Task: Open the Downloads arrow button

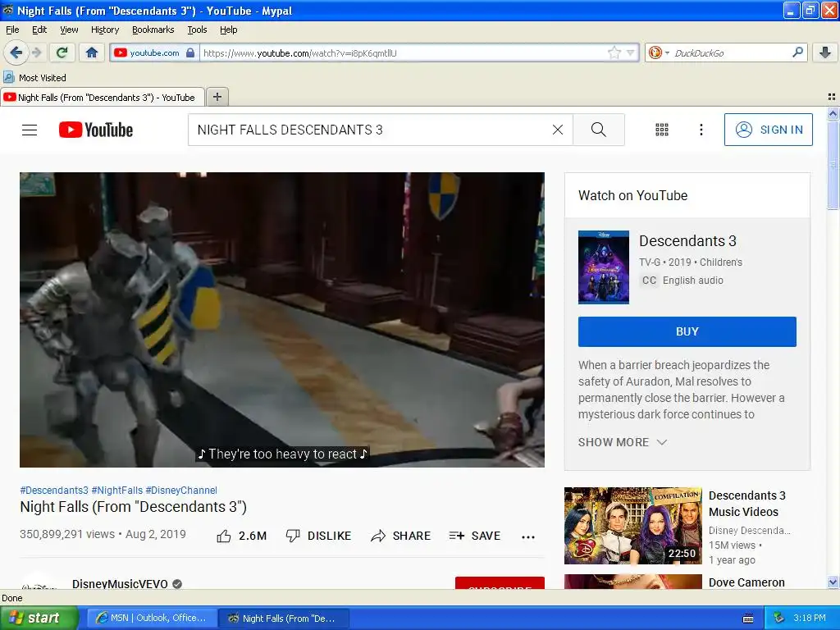Action: pyautogui.click(x=825, y=52)
